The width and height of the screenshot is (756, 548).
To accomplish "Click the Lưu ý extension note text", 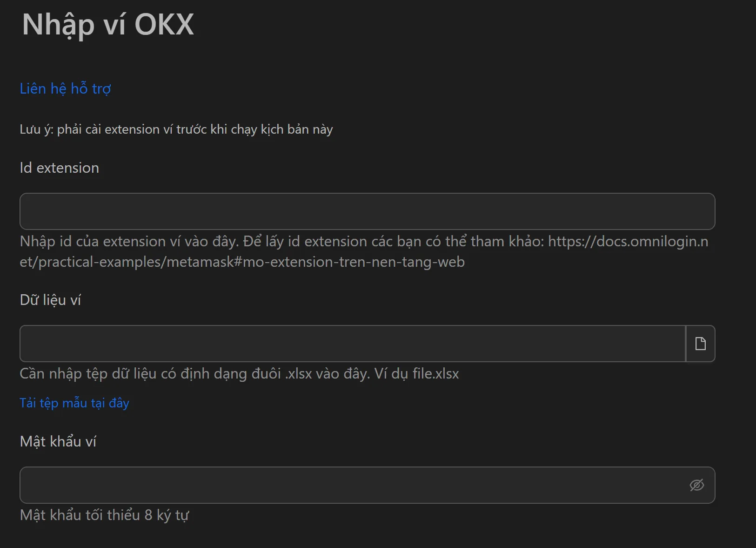I will (x=176, y=129).
